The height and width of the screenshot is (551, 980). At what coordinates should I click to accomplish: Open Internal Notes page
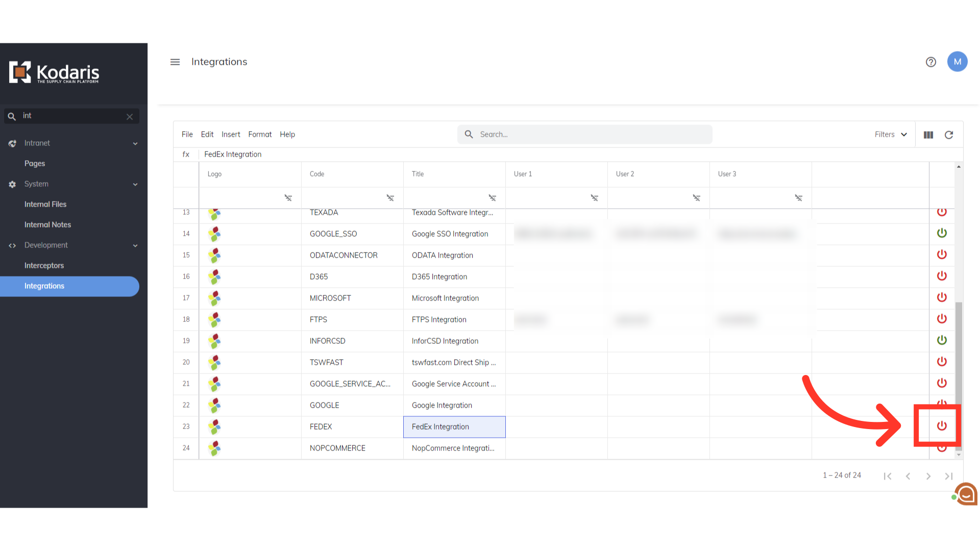[x=47, y=225]
